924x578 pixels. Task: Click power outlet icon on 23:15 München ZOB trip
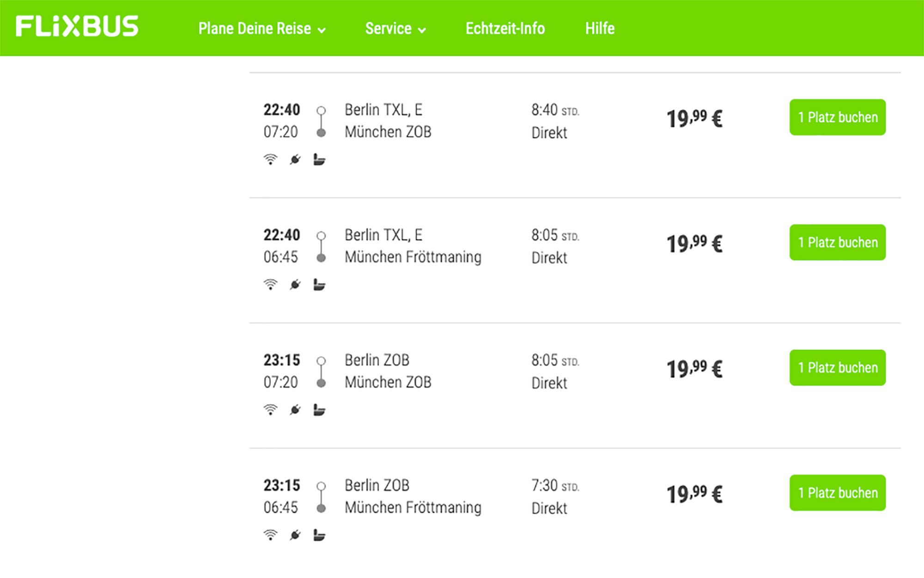coord(295,410)
